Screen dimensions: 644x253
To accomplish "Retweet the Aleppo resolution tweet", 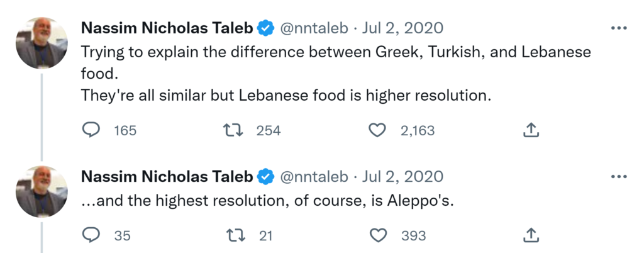I will click(x=234, y=235).
